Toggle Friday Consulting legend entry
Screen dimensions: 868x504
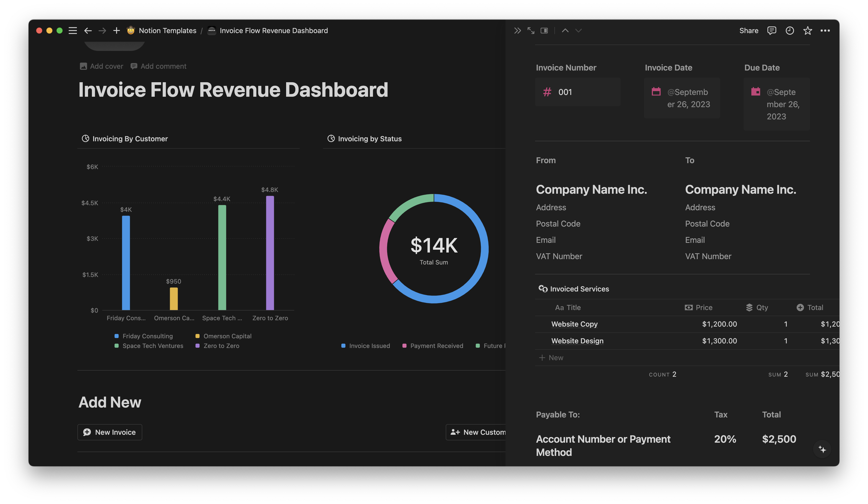[x=147, y=336]
